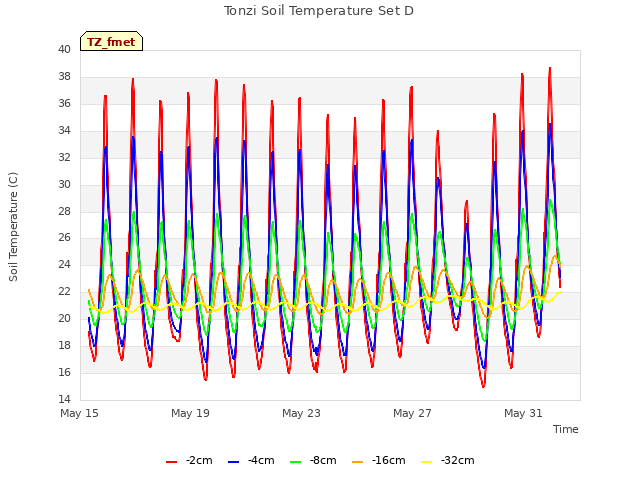Screen dimensions: 640x480
Task: Click the 32 value on y-axis
Action: tap(64, 157)
